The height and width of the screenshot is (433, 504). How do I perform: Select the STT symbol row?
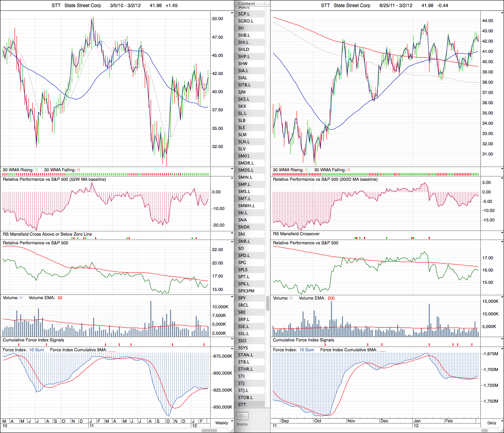tap(242, 405)
